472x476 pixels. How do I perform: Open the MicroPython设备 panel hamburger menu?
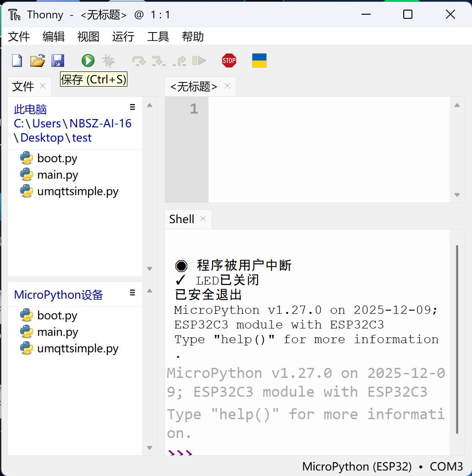(132, 293)
